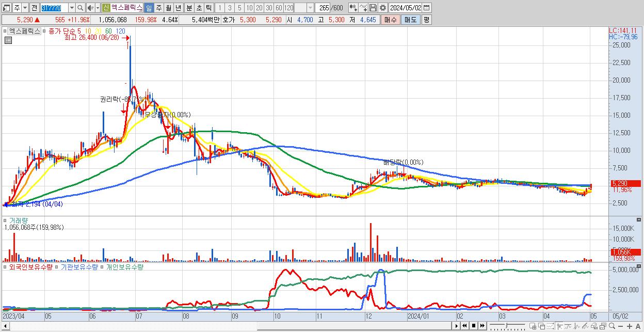Click the trendline drawing tool icon

[x=585, y=326]
